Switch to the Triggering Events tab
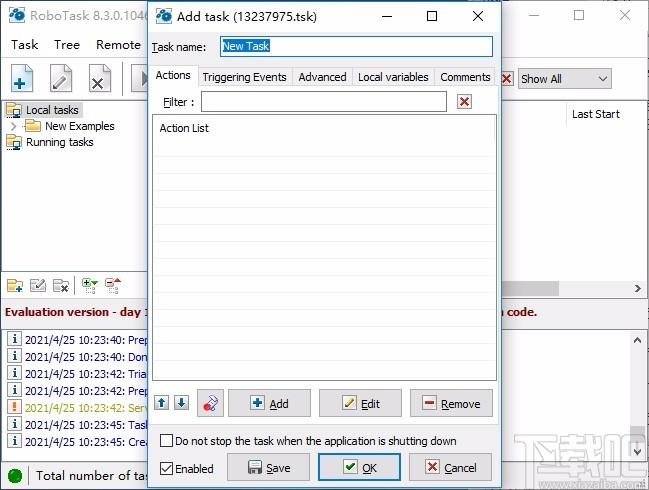 244,77
